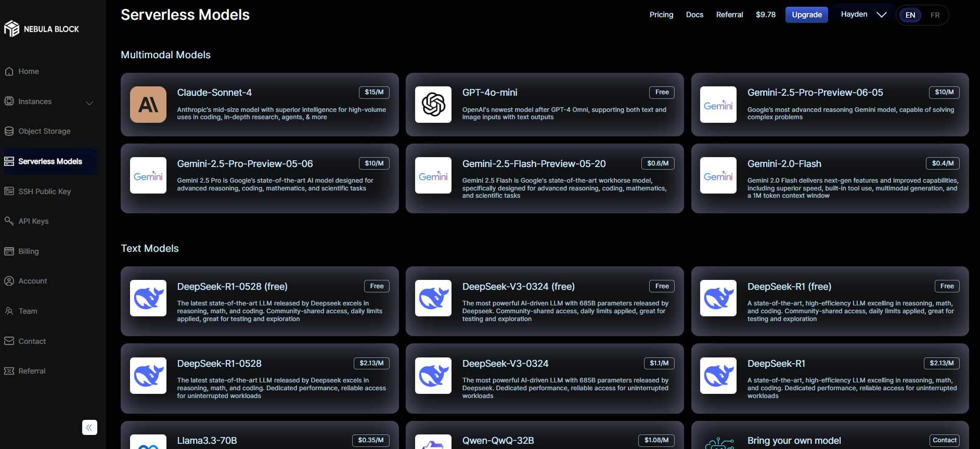This screenshot has width=980, height=449.
Task: Click the $0.35/M price badge
Action: pyautogui.click(x=371, y=440)
